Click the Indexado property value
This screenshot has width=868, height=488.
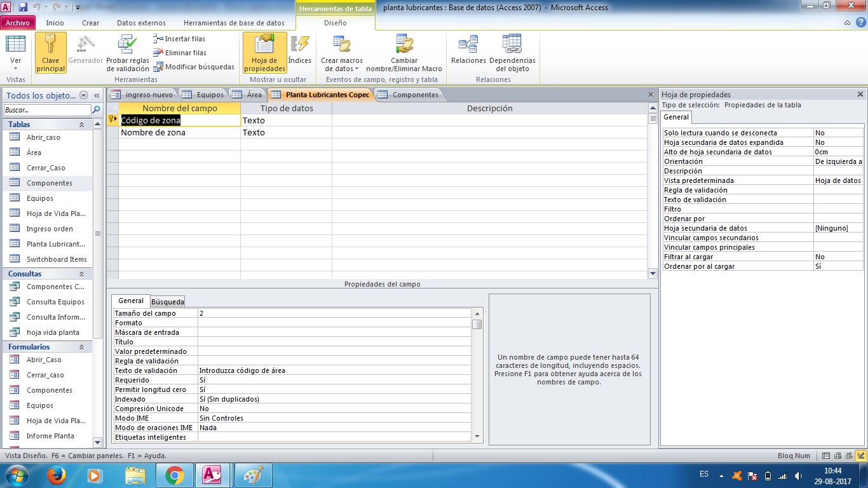point(334,399)
